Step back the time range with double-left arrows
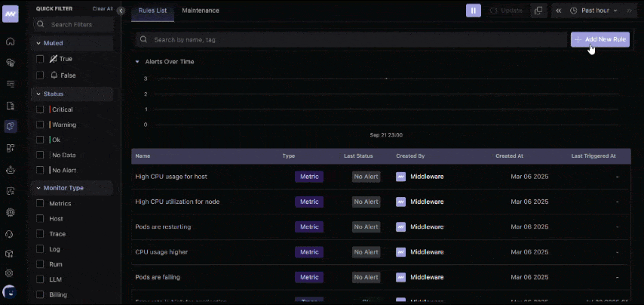 pos(559,11)
